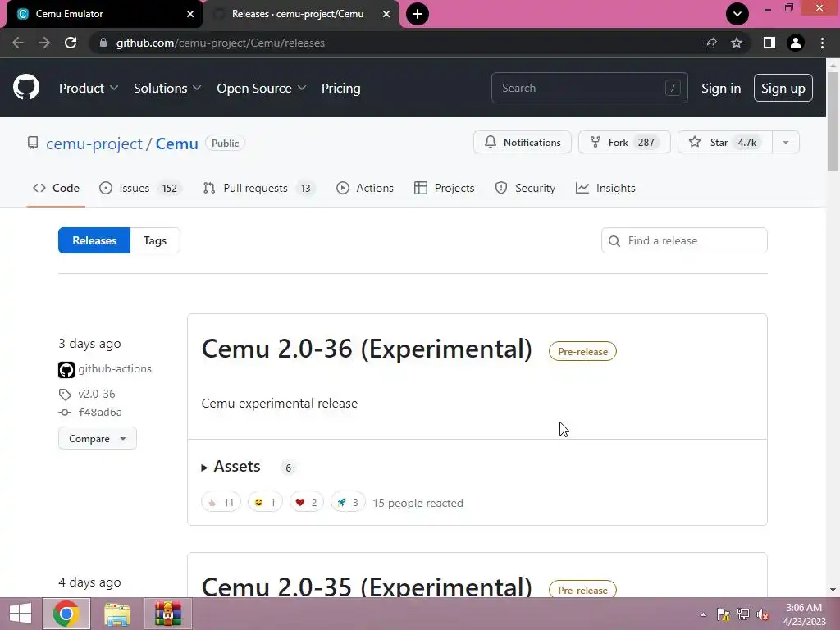Open File Explorer from taskbar

[116, 614]
